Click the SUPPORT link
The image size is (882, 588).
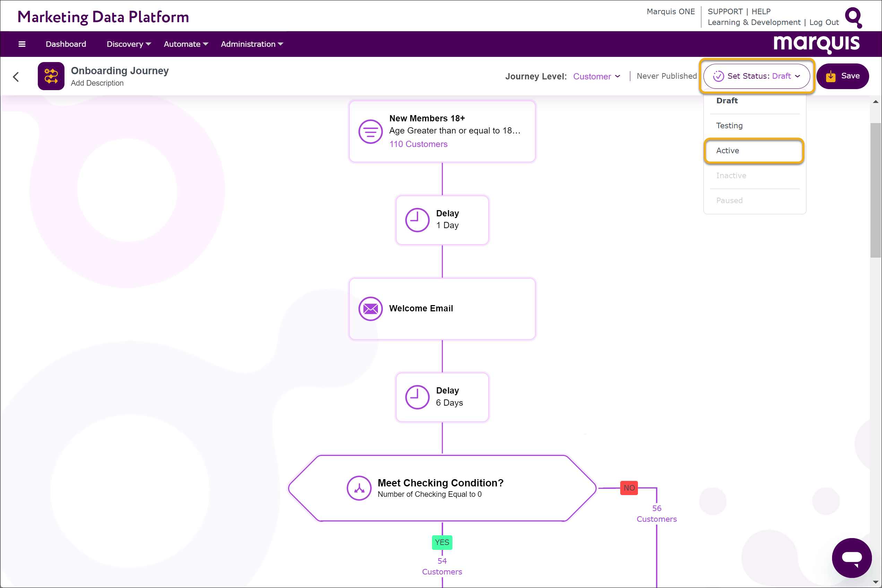point(725,12)
